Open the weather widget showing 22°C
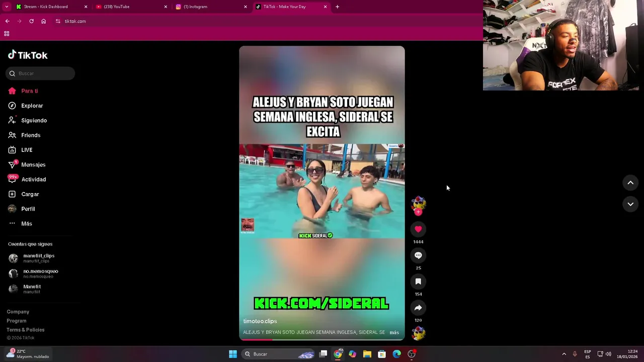Viewport: 644px width, 362px height. click(x=28, y=354)
